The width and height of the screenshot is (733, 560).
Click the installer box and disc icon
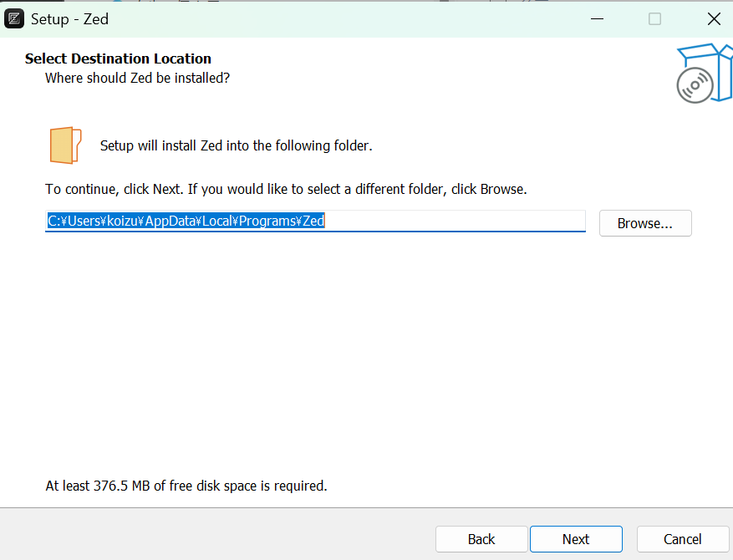[x=705, y=73]
